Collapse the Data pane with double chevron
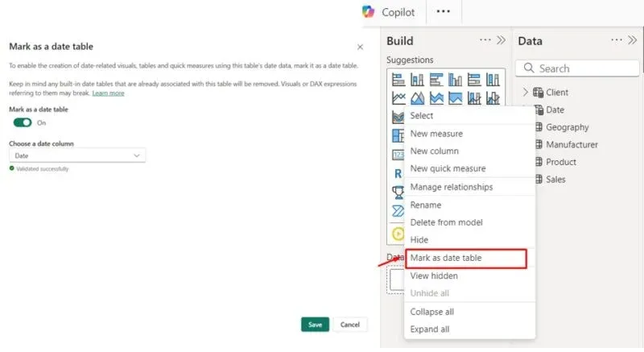Viewport: 644px width, 352px height. pyautogui.click(x=633, y=39)
